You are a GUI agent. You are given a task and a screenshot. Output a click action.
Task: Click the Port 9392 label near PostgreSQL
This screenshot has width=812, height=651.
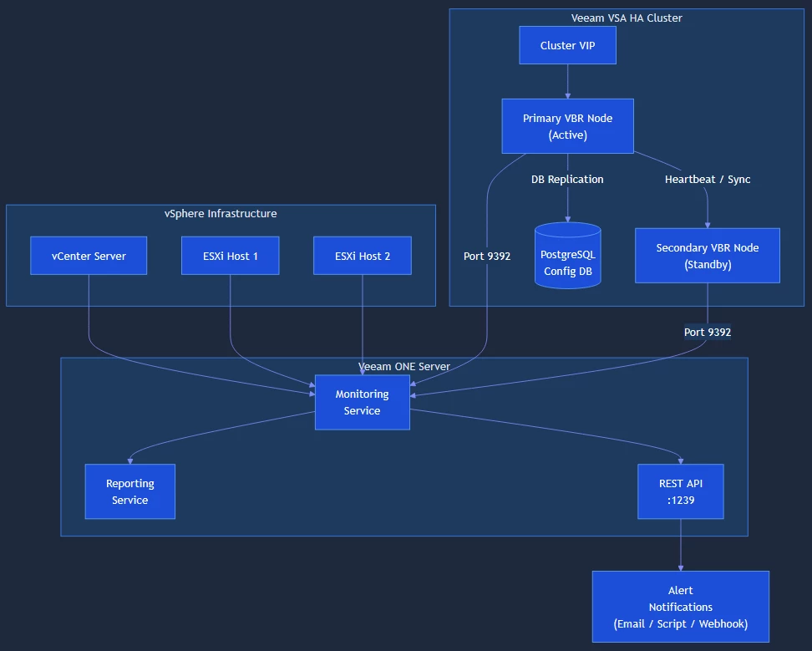click(x=487, y=256)
